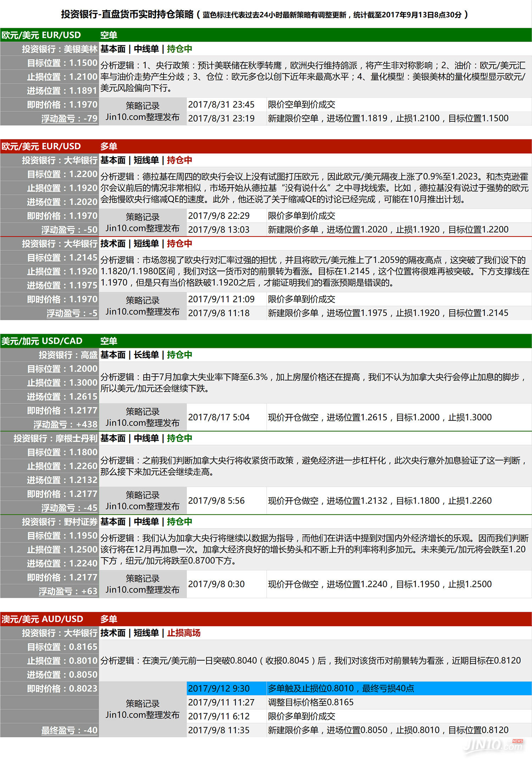Select the 多单触及止损位0.8010，最终亏损40点 record
The height and width of the screenshot is (765, 532).
pyautogui.click(x=341, y=688)
